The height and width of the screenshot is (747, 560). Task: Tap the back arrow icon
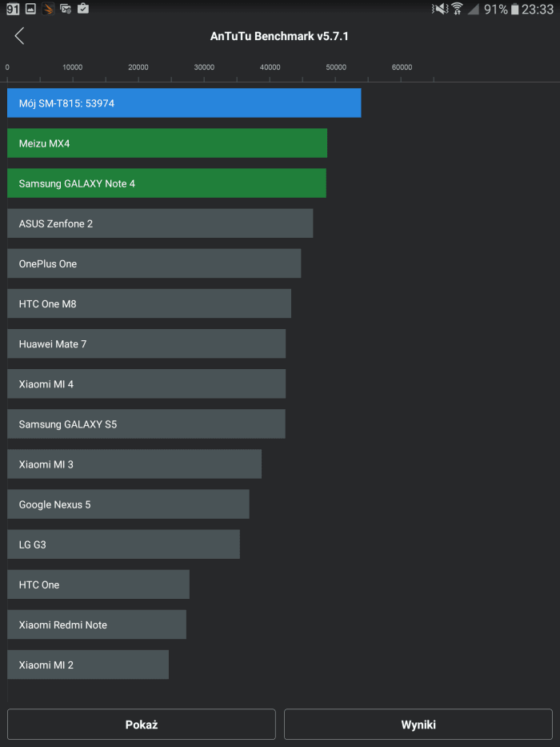(x=19, y=36)
